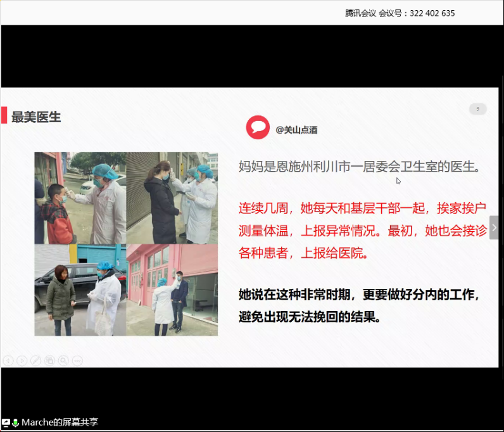Click the red accent bar beside title

coord(4,115)
